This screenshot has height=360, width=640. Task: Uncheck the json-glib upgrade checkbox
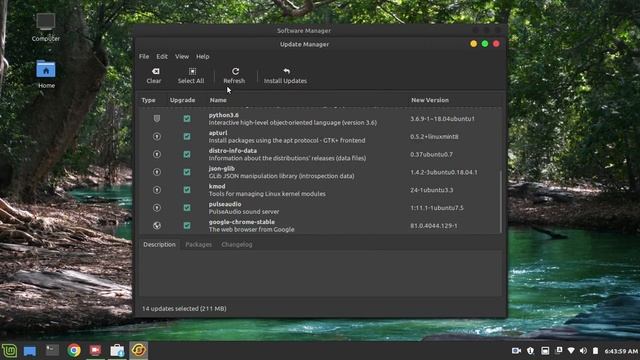[187, 172]
